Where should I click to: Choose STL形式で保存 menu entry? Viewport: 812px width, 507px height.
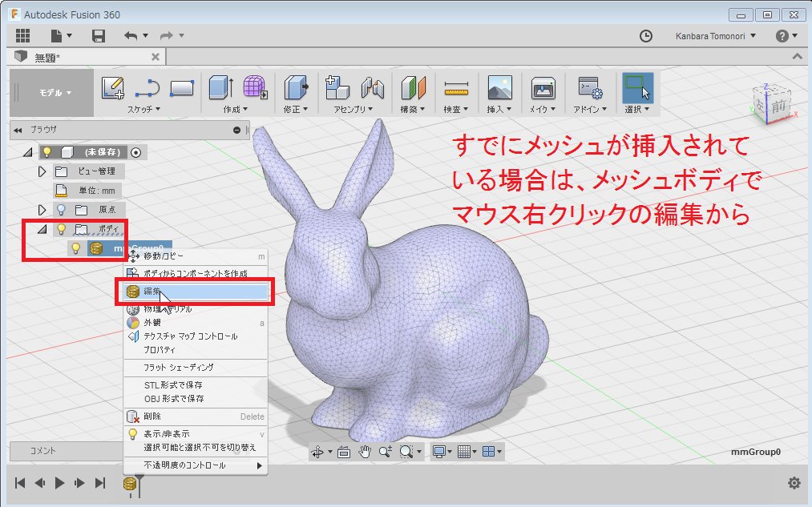196,385
